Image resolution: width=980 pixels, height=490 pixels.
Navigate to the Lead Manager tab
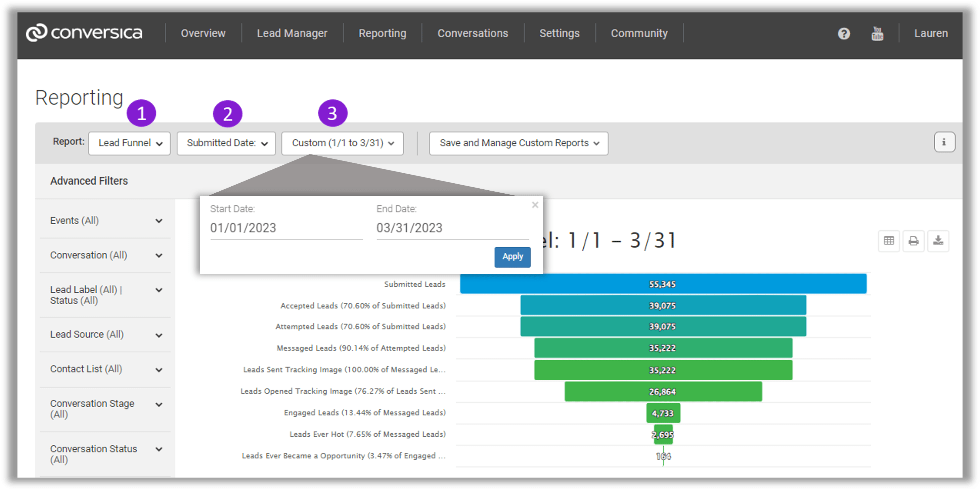point(292,34)
